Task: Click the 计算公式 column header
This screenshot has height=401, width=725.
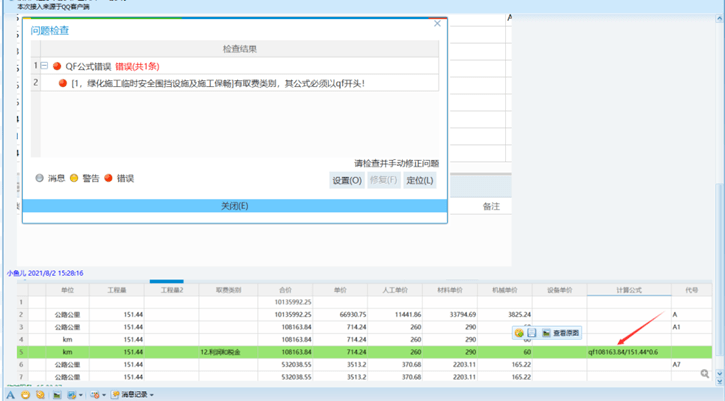Action: [x=629, y=290]
